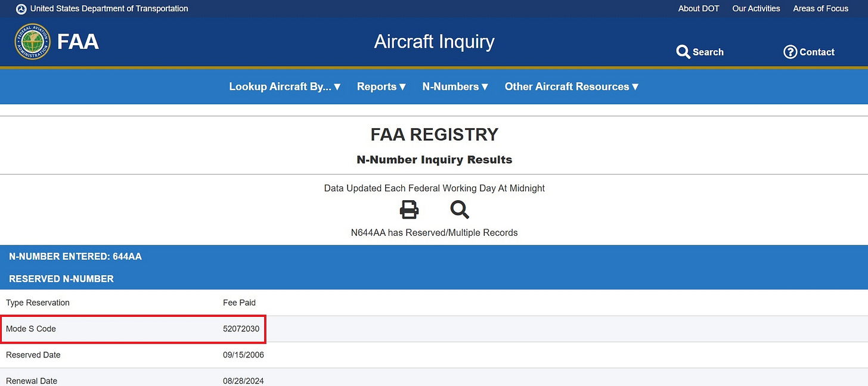
Task: Click the FAA text wordmark
Action: click(x=78, y=42)
